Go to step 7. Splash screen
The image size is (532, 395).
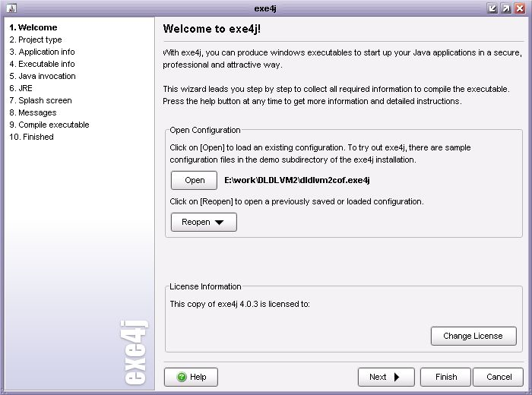coord(41,101)
